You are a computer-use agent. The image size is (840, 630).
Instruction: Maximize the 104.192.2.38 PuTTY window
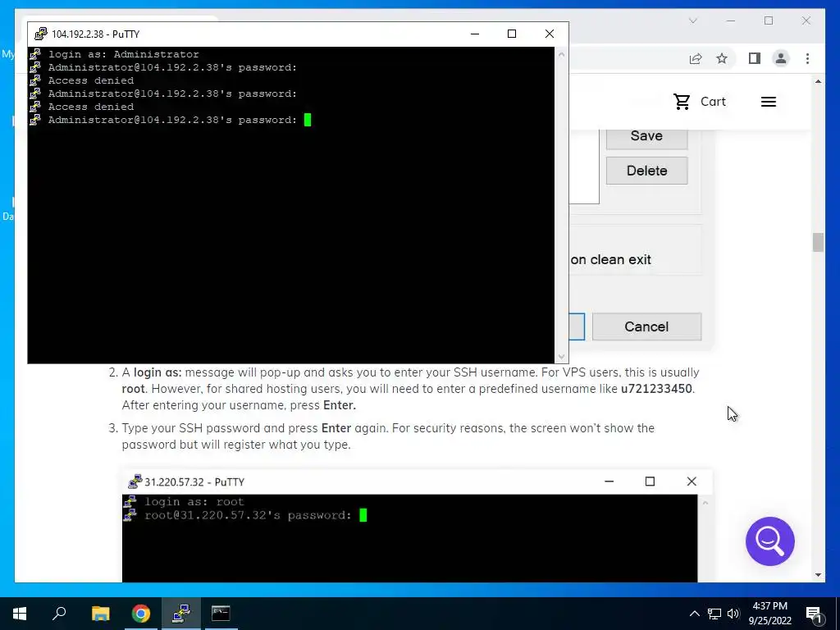coord(512,34)
